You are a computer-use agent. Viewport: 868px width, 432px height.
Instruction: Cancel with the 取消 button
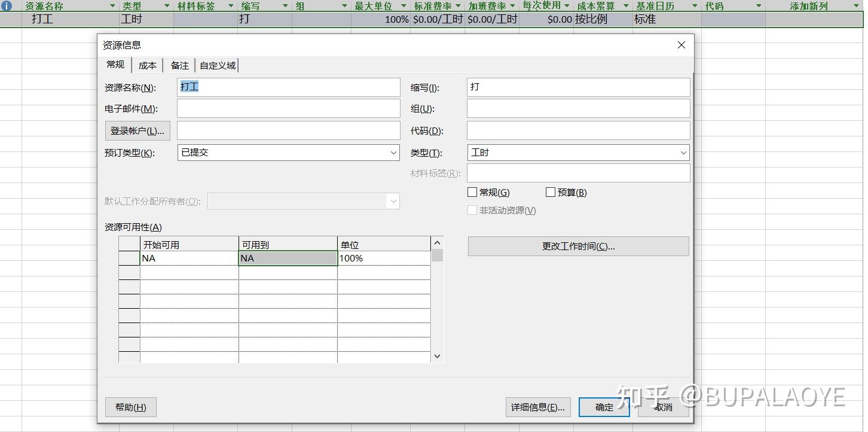664,407
